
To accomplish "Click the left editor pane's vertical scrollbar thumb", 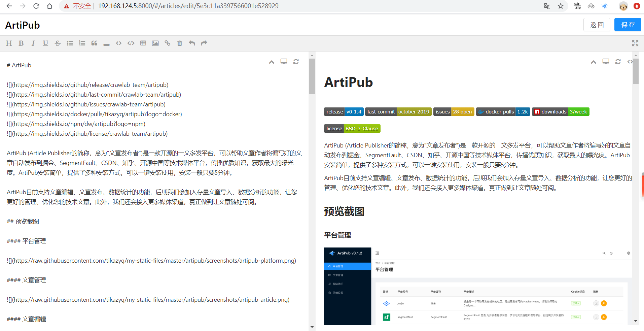I will pyautogui.click(x=312, y=76).
